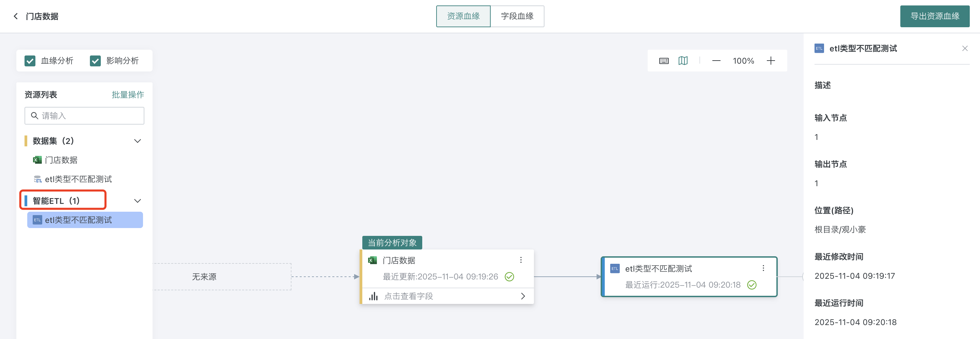This screenshot has height=339, width=980.
Task: Switch to the 字段血缘 tab
Action: (x=518, y=16)
